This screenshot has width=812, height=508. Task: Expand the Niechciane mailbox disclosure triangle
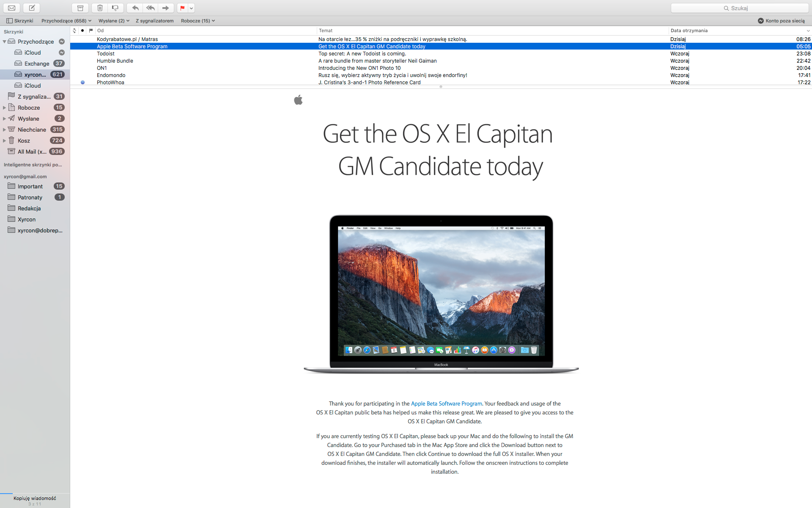(x=4, y=130)
